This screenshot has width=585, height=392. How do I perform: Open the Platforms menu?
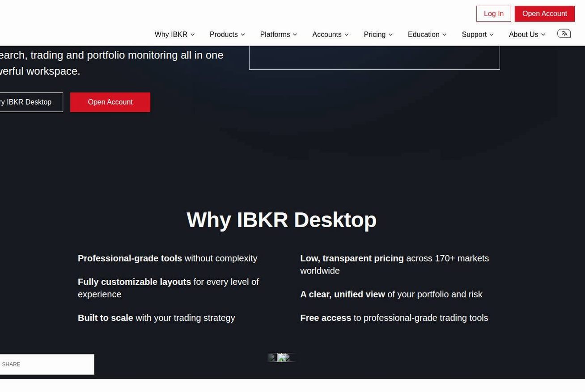tap(278, 34)
